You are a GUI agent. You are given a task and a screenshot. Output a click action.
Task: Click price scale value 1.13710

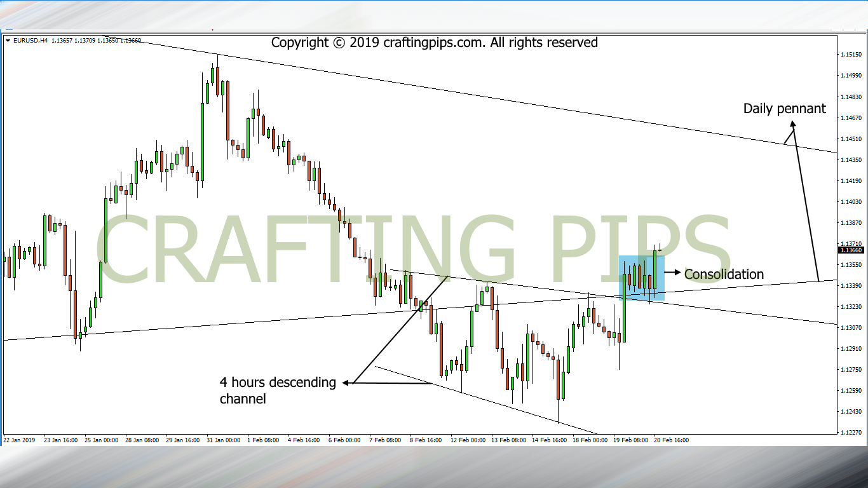851,243
